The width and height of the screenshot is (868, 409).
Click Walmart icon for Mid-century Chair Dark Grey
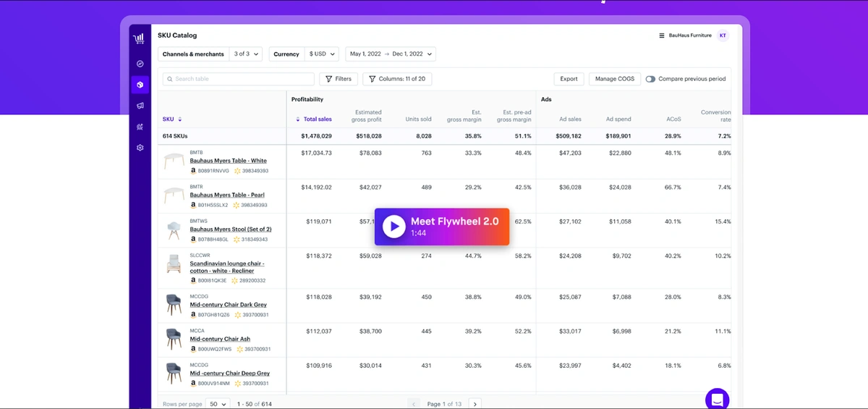pyautogui.click(x=237, y=315)
